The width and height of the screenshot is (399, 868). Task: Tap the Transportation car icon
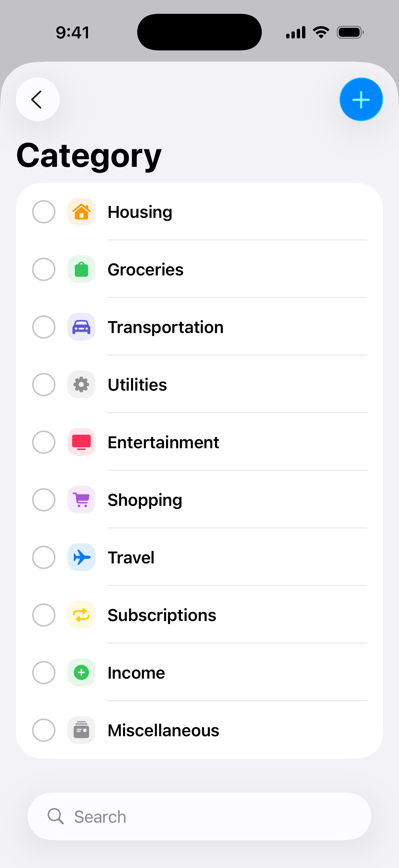(81, 327)
